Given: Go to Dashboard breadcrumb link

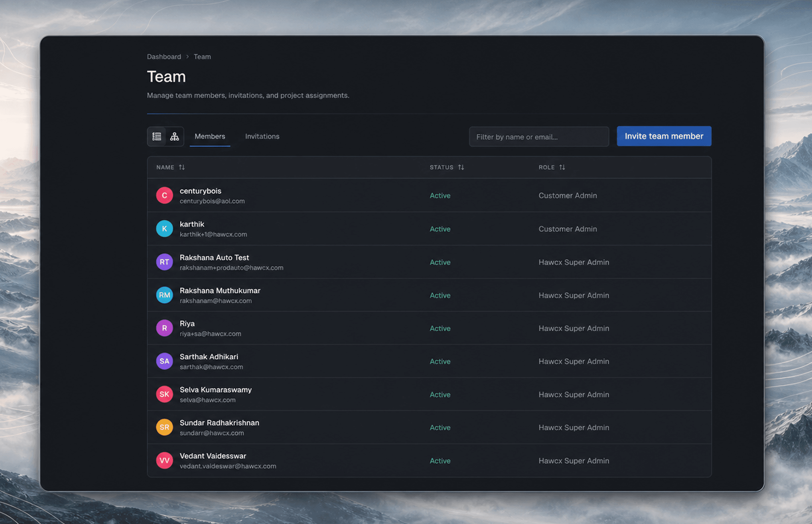Looking at the screenshot, I should (164, 57).
